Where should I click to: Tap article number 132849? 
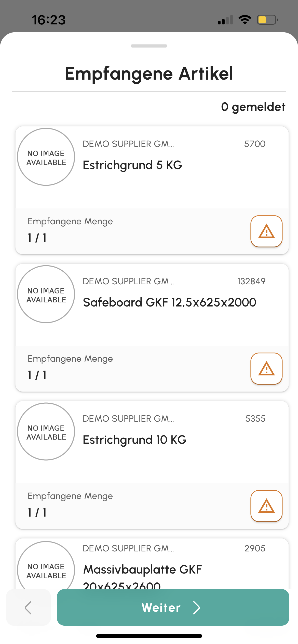(x=251, y=281)
